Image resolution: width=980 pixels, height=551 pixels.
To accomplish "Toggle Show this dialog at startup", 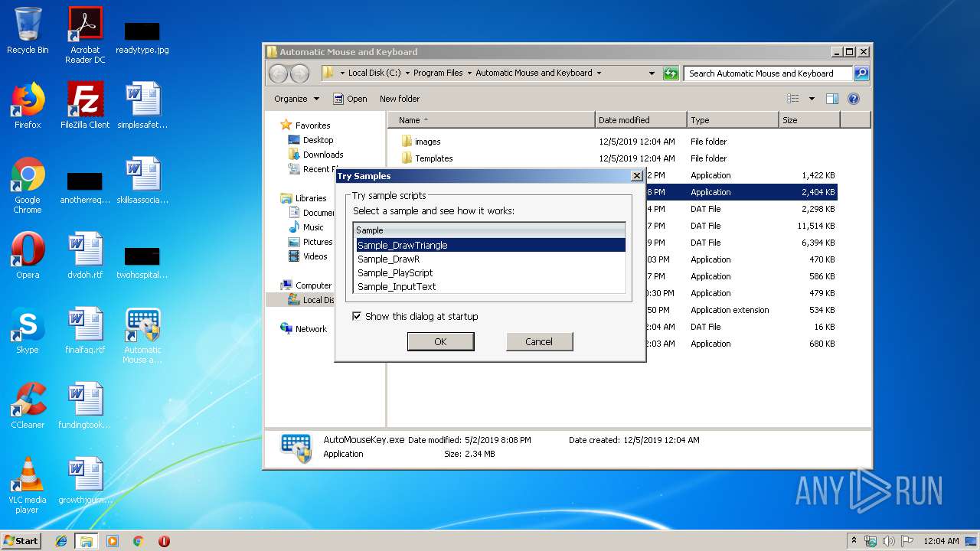I will coord(357,316).
